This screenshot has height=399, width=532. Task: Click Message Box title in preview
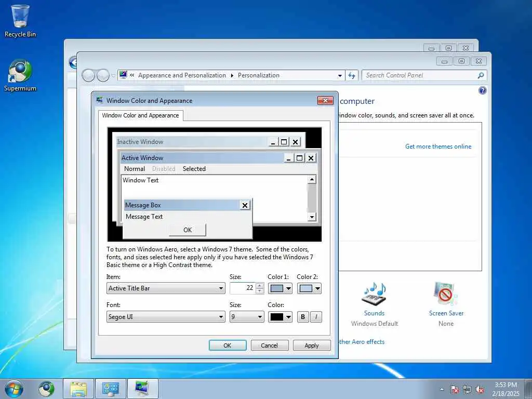coord(143,205)
